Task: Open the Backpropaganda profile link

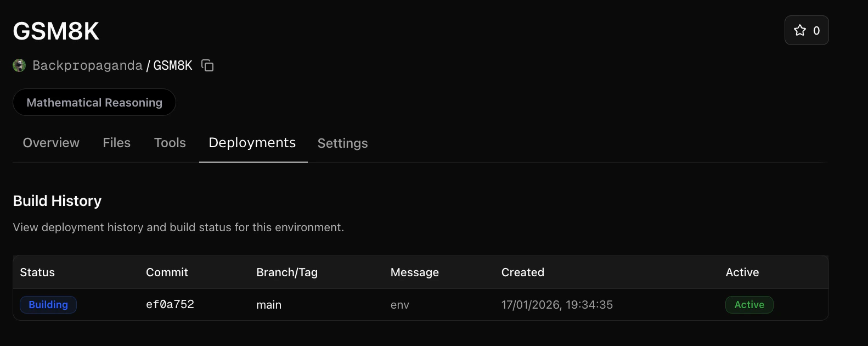Action: pos(88,65)
